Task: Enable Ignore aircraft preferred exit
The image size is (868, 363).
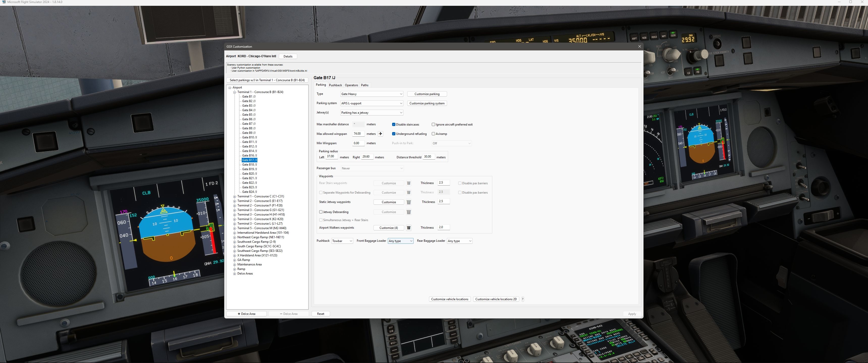Action: pos(433,125)
